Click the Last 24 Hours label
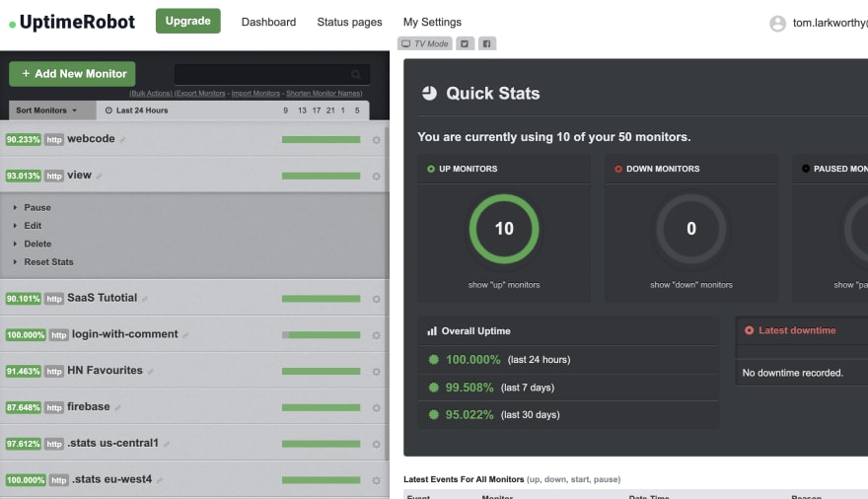Viewport: 868px width, 499px height. 142,110
